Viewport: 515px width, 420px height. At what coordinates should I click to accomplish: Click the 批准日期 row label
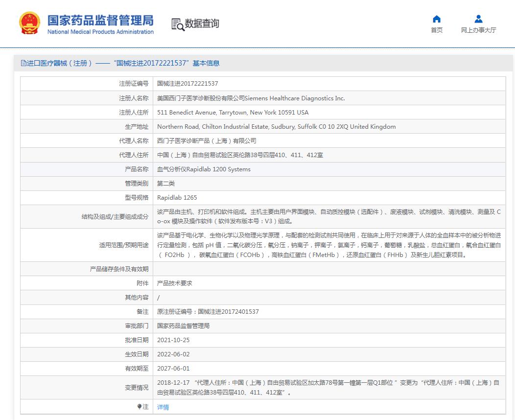tap(137, 340)
